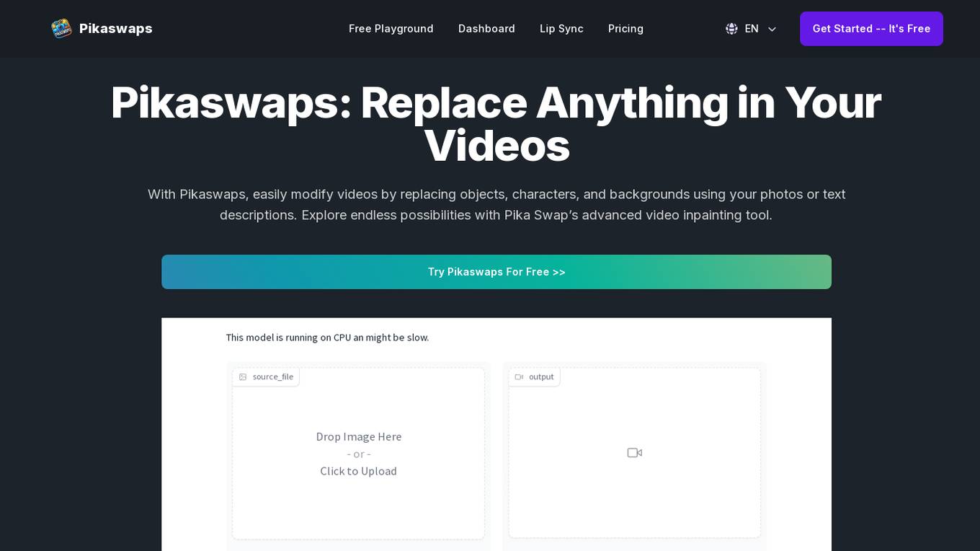Screen dimensions: 980x551
Task: Click the image icon beside source_file label
Action: coord(243,377)
